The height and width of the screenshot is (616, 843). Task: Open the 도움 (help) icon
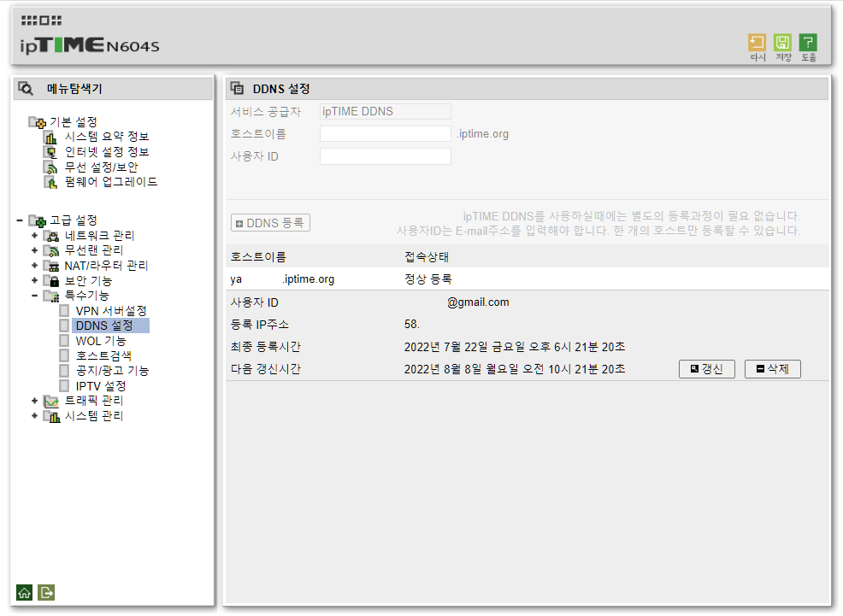808,43
